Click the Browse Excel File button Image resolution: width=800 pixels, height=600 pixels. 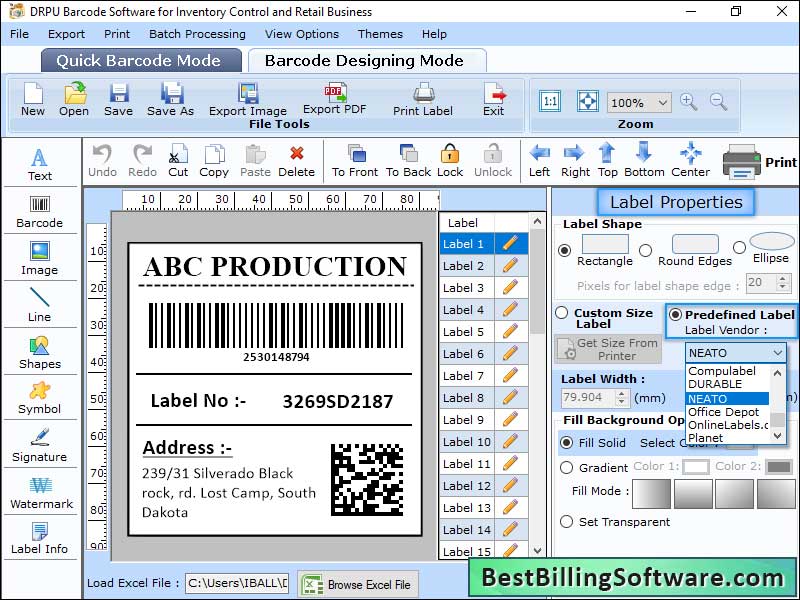(357, 585)
